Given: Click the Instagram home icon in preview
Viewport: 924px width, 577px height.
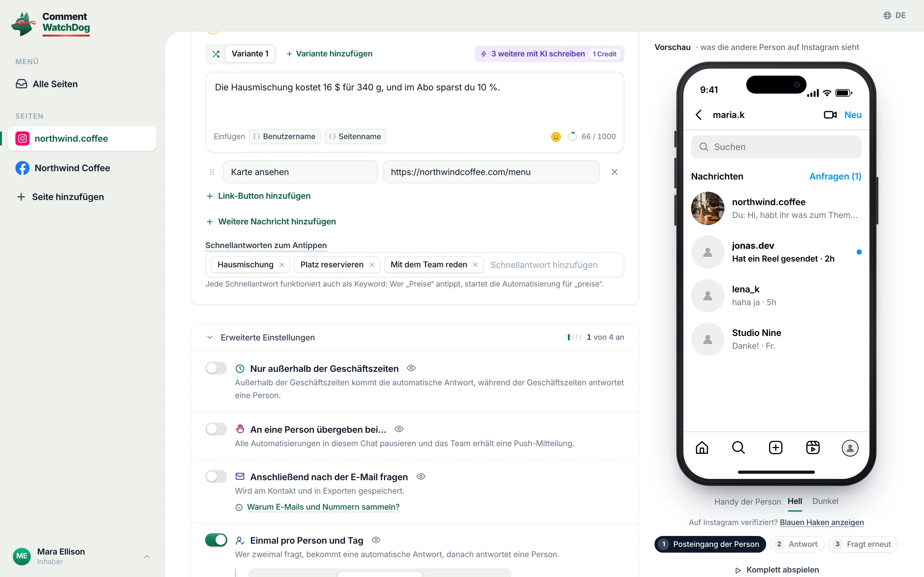Looking at the screenshot, I should coord(702,447).
